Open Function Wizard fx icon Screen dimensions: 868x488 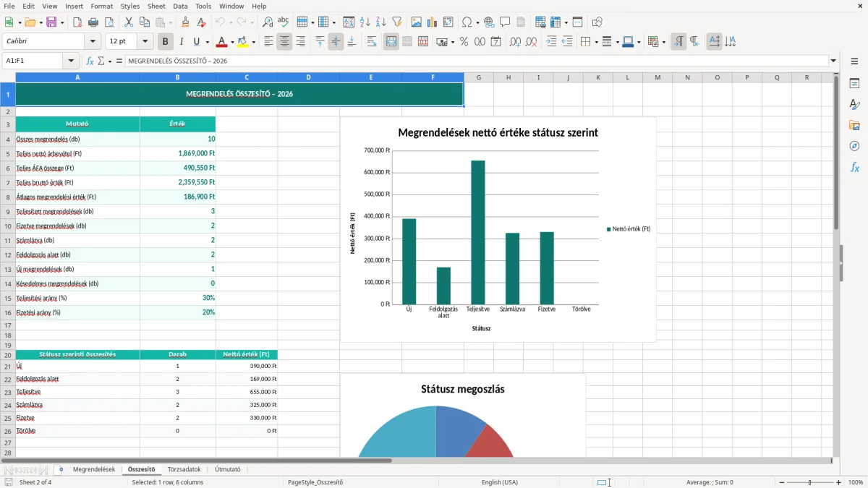pyautogui.click(x=90, y=61)
